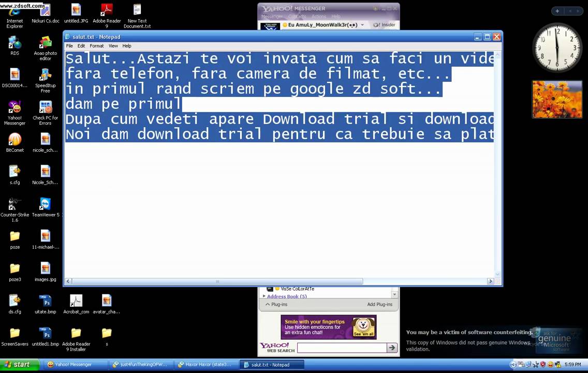Open TeamViewer 5 shortcut

pos(46,207)
